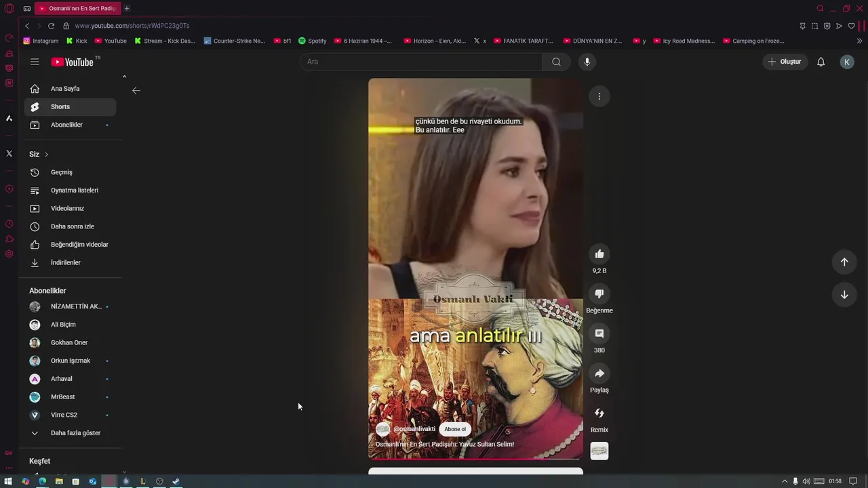Image resolution: width=868 pixels, height=488 pixels.
Task: Select Shorts in sidebar
Action: point(70,106)
